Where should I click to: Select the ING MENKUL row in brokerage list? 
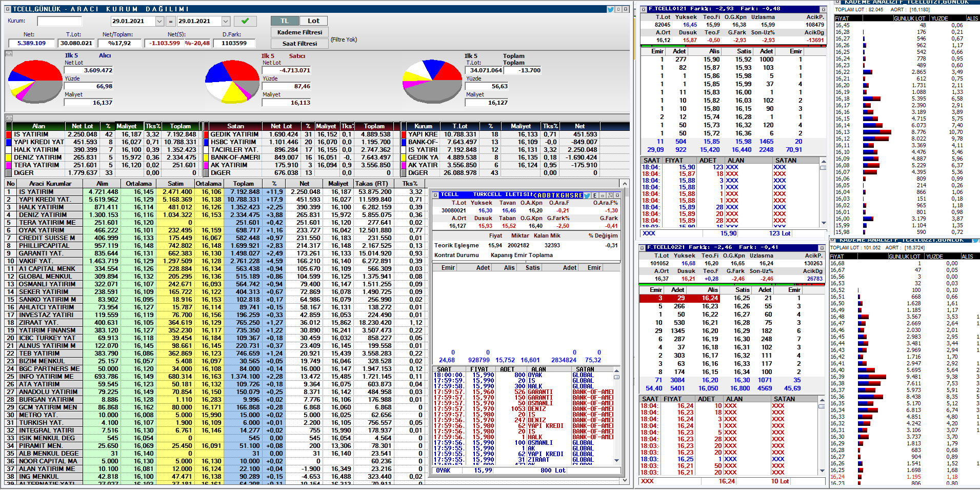point(215,477)
